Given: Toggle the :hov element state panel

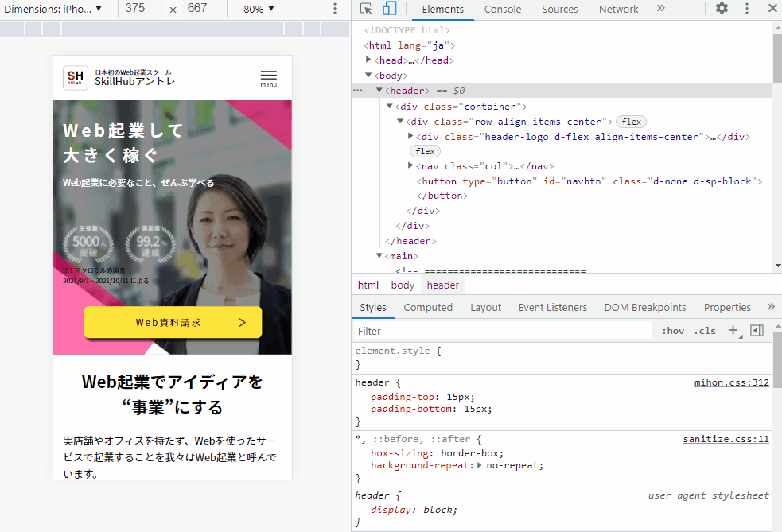Looking at the screenshot, I should tap(673, 331).
